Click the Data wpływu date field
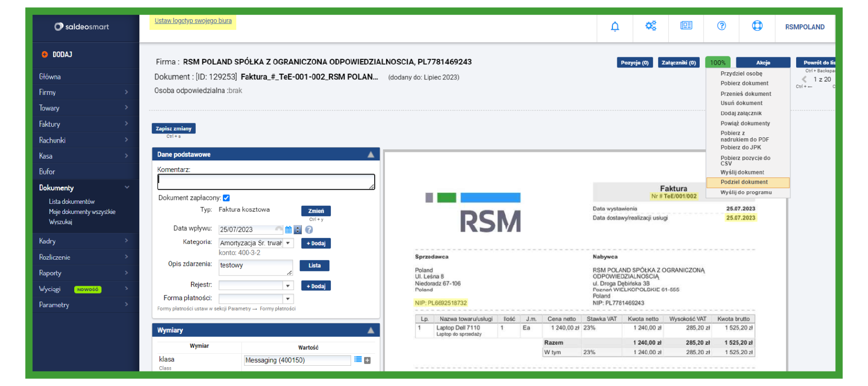This screenshot has height=386, width=868. click(x=251, y=230)
